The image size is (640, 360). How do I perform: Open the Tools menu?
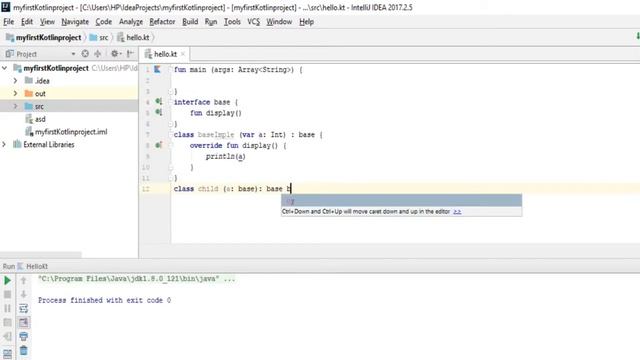232,22
